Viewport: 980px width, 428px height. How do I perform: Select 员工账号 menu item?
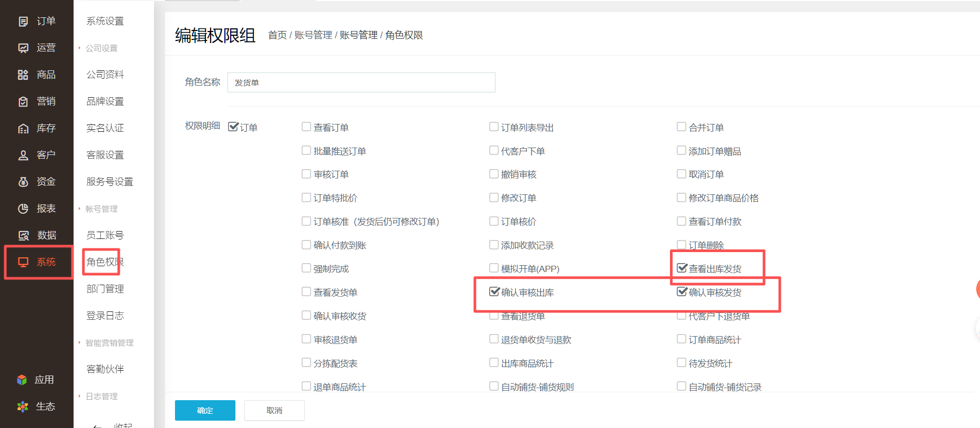point(105,235)
